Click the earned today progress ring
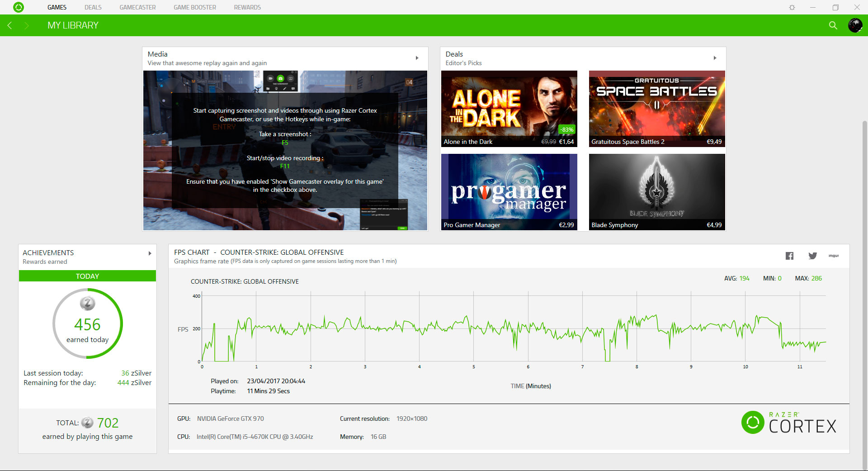The image size is (868, 471). [87, 324]
